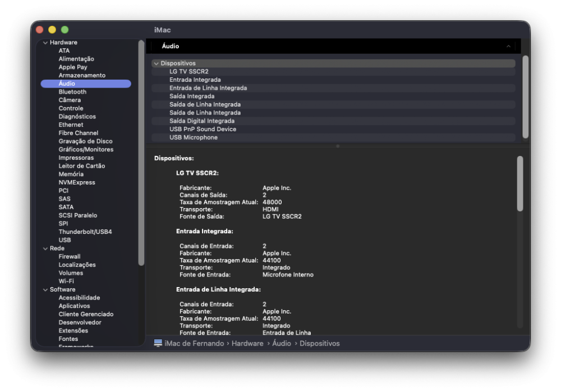The image size is (561, 392).
Task: Click the details pane scrollbar thumb
Action: click(520, 183)
